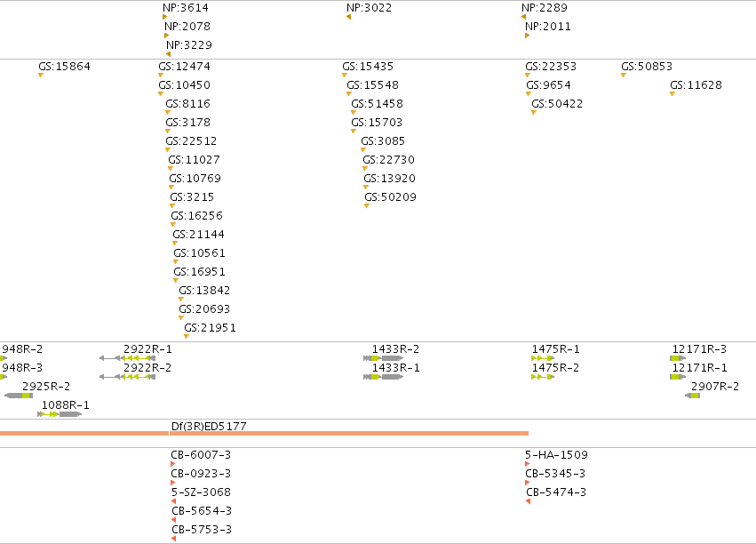Select the 12171R-3 gene model glyph
This screenshot has height=544, width=756.
(x=678, y=358)
